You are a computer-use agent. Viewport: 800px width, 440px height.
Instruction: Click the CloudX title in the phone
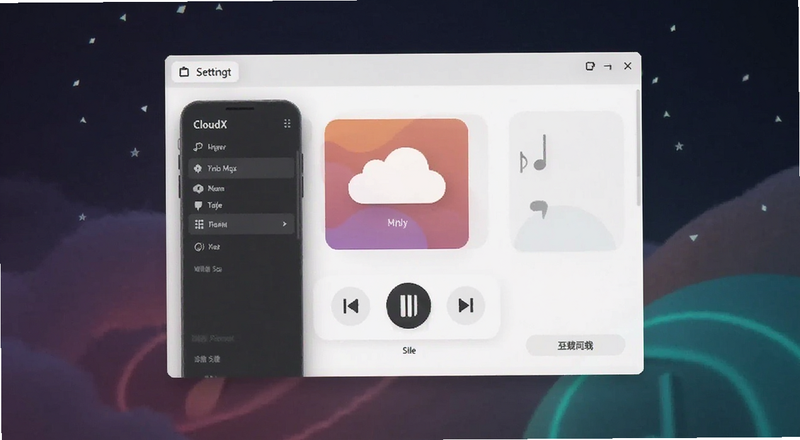click(x=210, y=125)
